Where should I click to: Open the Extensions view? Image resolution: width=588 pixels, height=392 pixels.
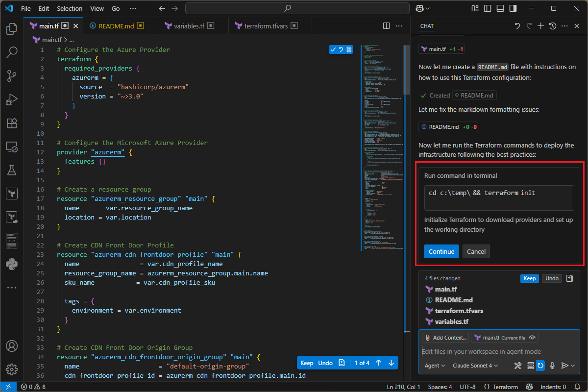coord(12,123)
